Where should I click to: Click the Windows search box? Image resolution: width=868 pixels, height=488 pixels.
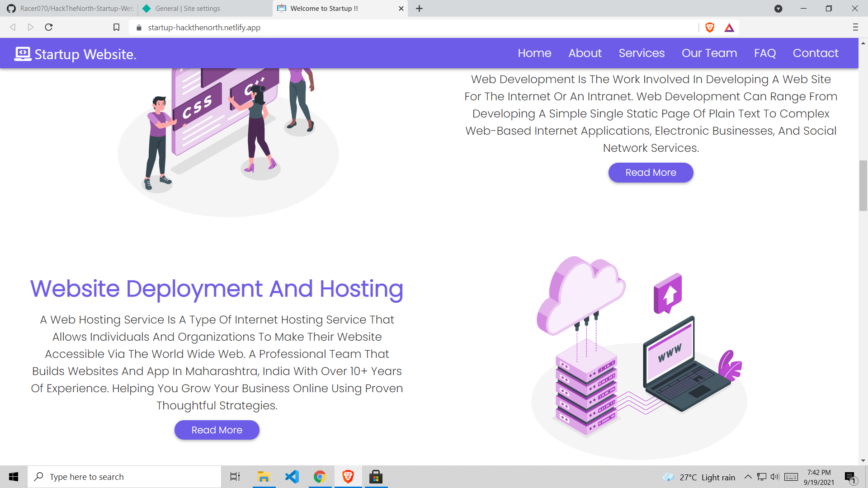tap(124, 477)
